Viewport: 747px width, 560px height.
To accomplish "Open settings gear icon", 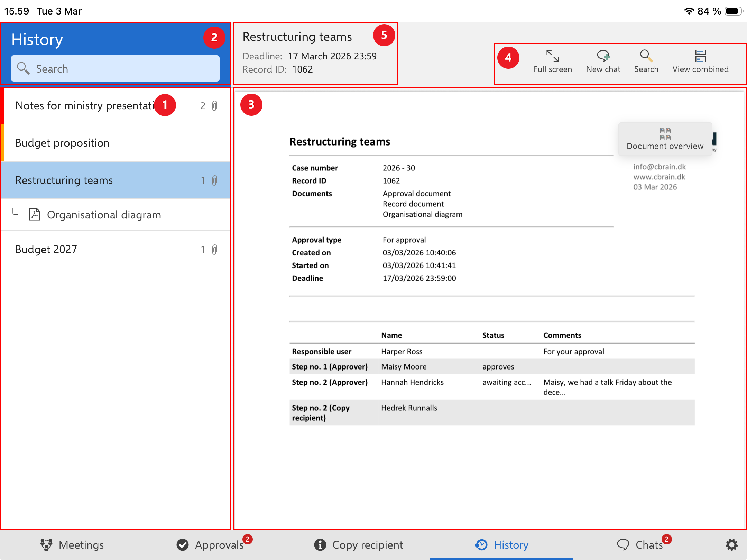I will [x=731, y=545].
